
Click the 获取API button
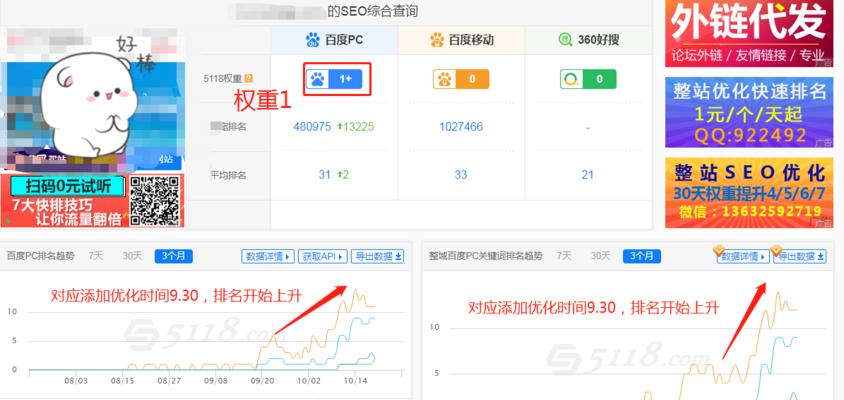pyautogui.click(x=323, y=257)
